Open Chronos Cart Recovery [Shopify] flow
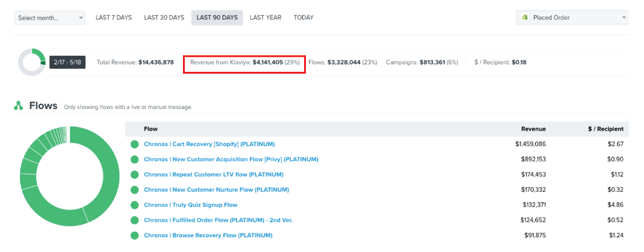This screenshot has height=252, width=644. [210, 144]
